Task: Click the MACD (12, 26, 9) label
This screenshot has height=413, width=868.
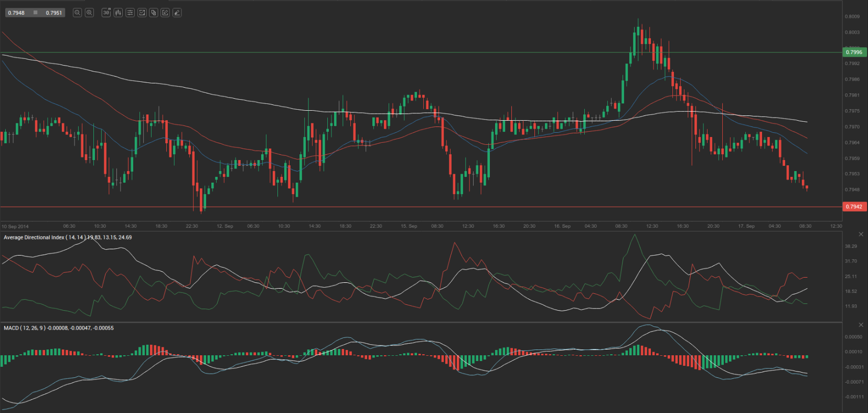Action: click(x=25, y=328)
